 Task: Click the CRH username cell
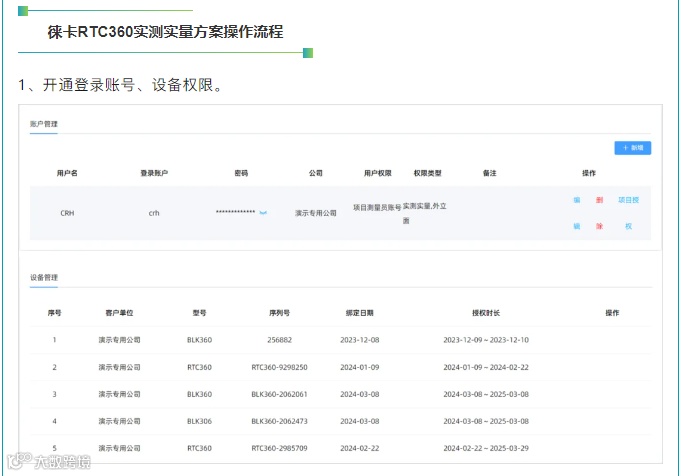67,213
